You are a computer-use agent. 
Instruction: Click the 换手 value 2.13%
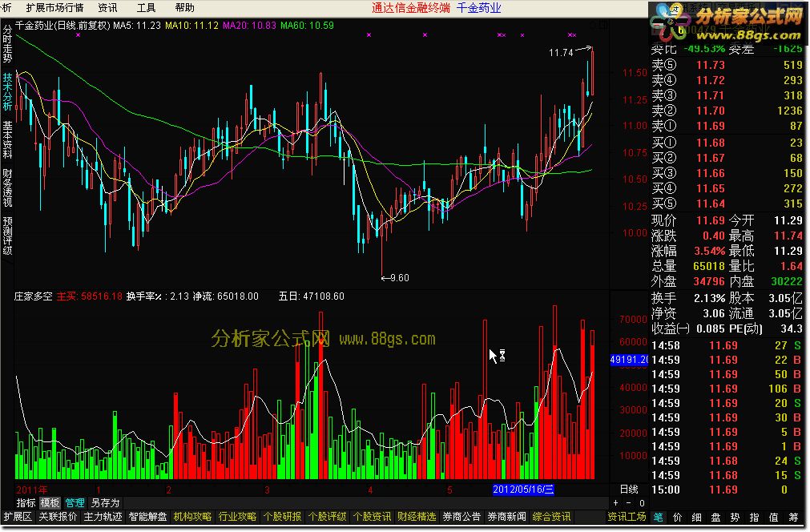point(709,298)
